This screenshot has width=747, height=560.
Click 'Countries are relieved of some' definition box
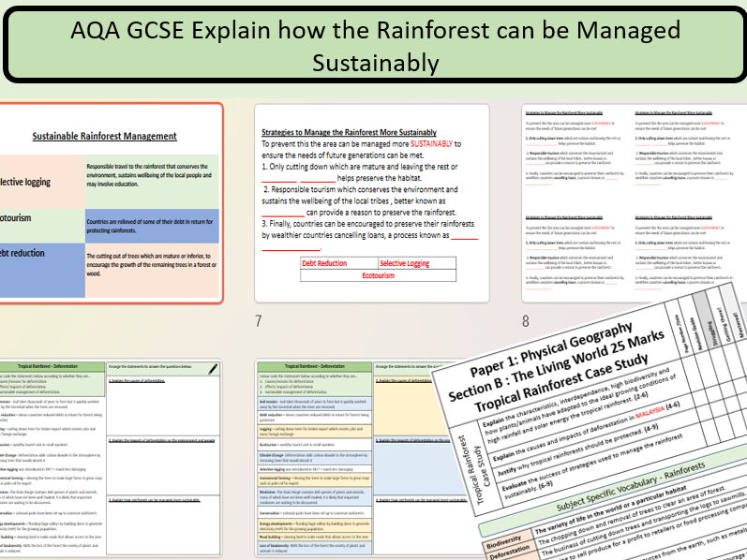coord(152,226)
